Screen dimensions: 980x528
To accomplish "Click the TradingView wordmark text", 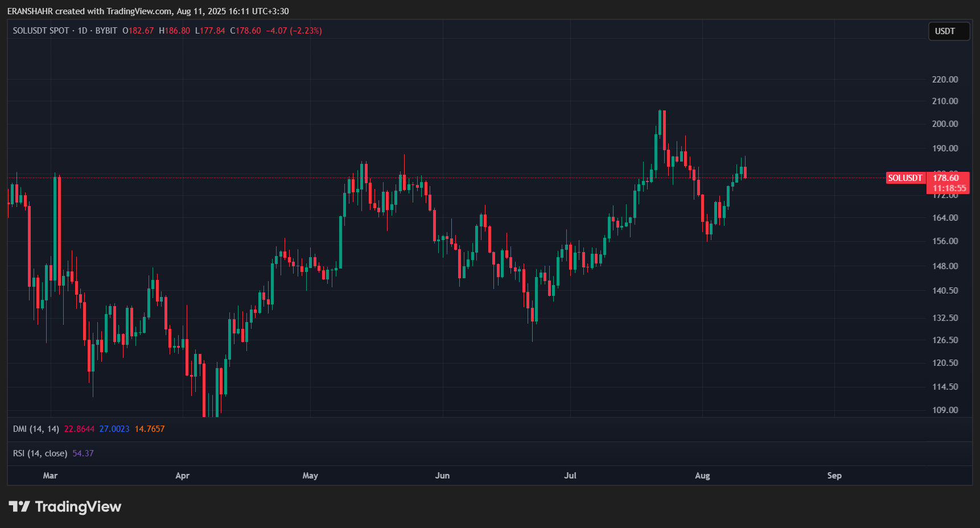I will pyautogui.click(x=78, y=506).
